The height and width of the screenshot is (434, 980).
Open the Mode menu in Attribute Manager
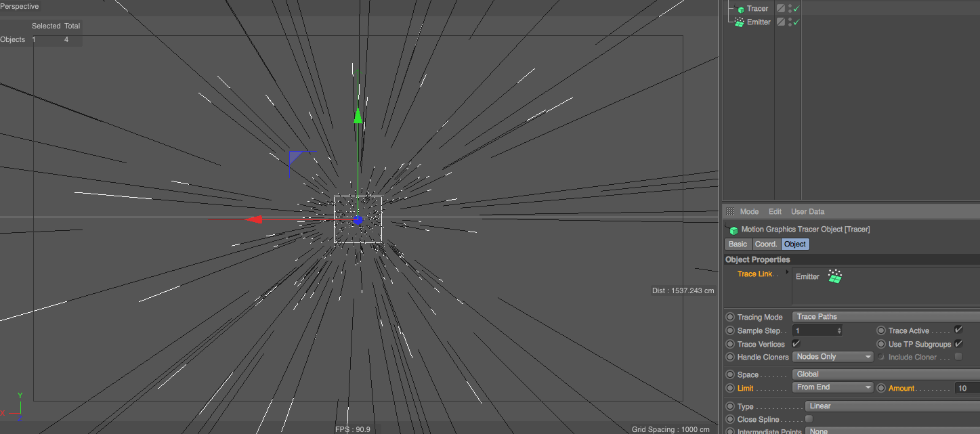tap(749, 211)
